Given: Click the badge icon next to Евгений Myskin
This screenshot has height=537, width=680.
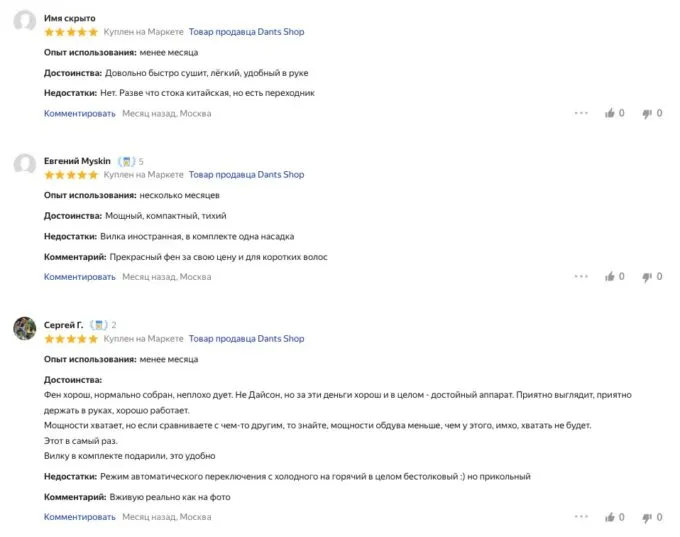Looking at the screenshot, I should click(x=126, y=161).
